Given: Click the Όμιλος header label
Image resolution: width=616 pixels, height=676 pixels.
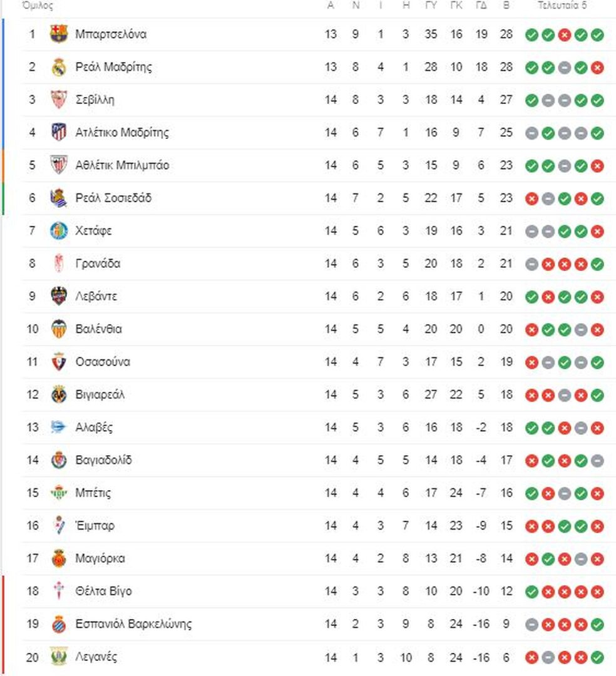Looking at the screenshot, I should (38, 6).
